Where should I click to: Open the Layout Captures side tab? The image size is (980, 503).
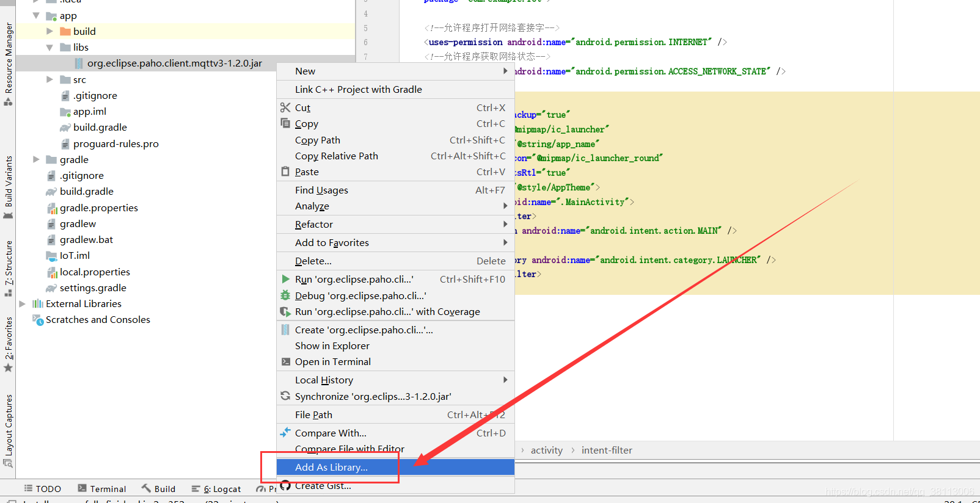[x=8, y=430]
